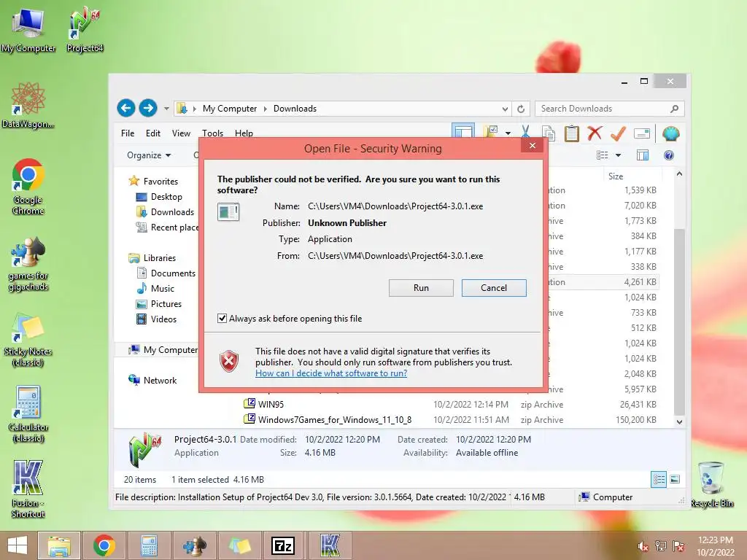The image size is (747, 560).
Task: Click the orange checkmark toolbar icon
Action: click(618, 133)
